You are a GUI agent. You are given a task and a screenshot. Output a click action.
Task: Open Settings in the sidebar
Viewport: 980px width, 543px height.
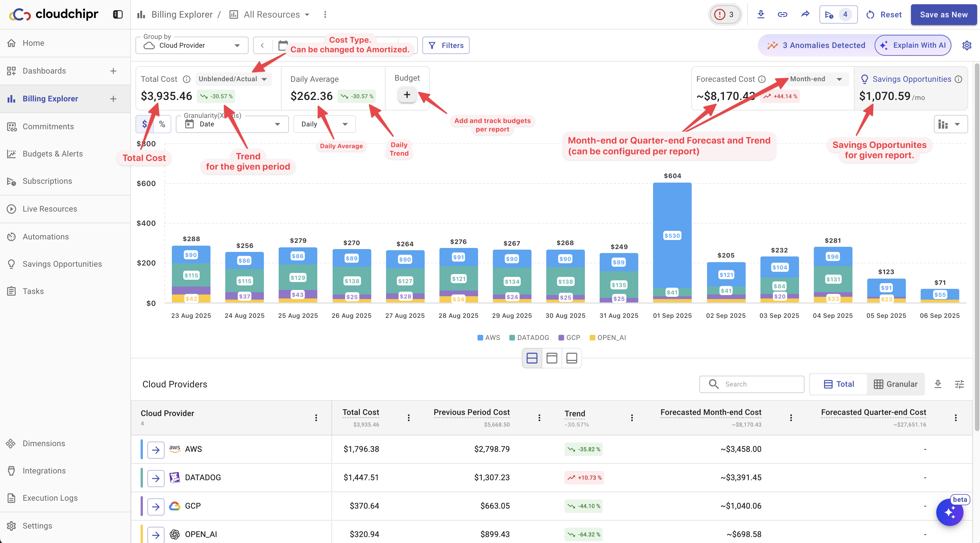tap(65, 526)
